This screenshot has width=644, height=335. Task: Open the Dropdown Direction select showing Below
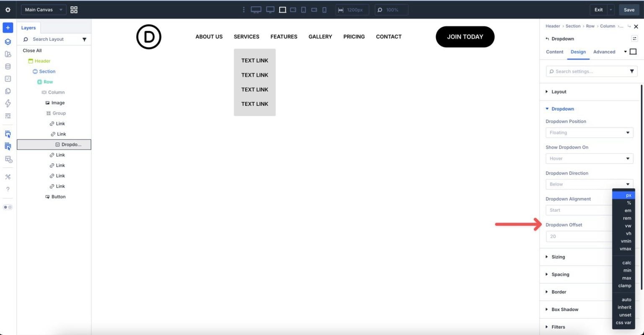(589, 184)
